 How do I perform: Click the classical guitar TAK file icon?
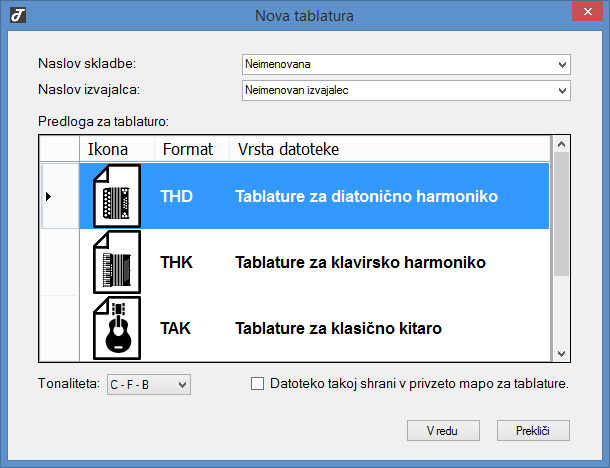coord(115,327)
